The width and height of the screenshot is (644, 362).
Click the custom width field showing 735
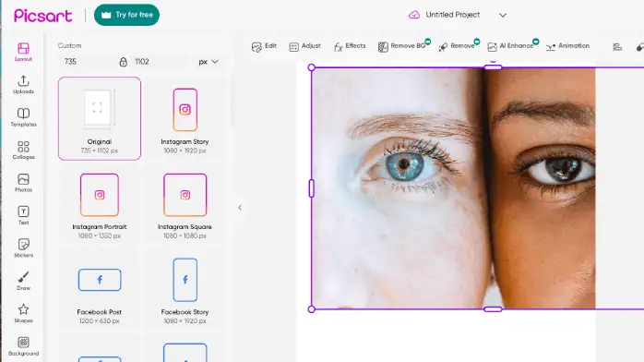pos(88,62)
